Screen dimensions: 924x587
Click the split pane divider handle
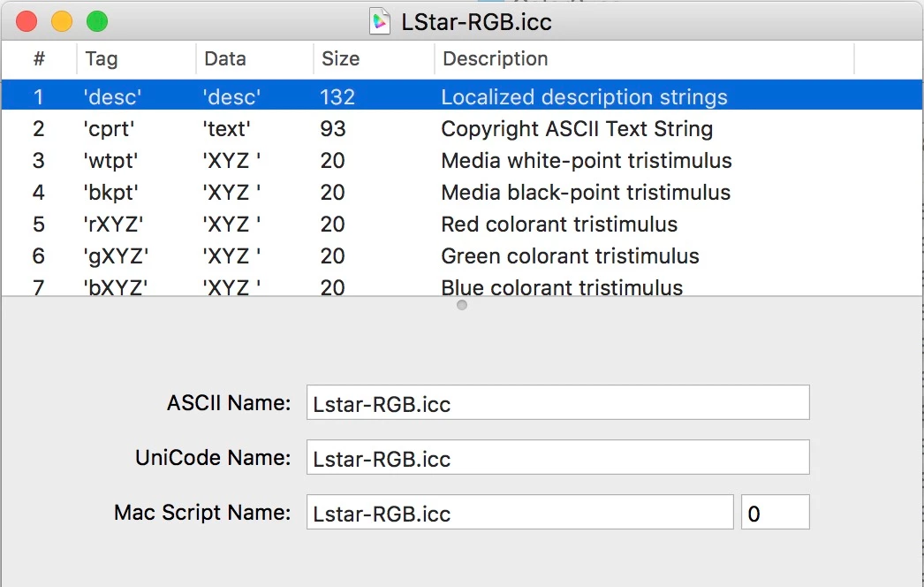[462, 305]
